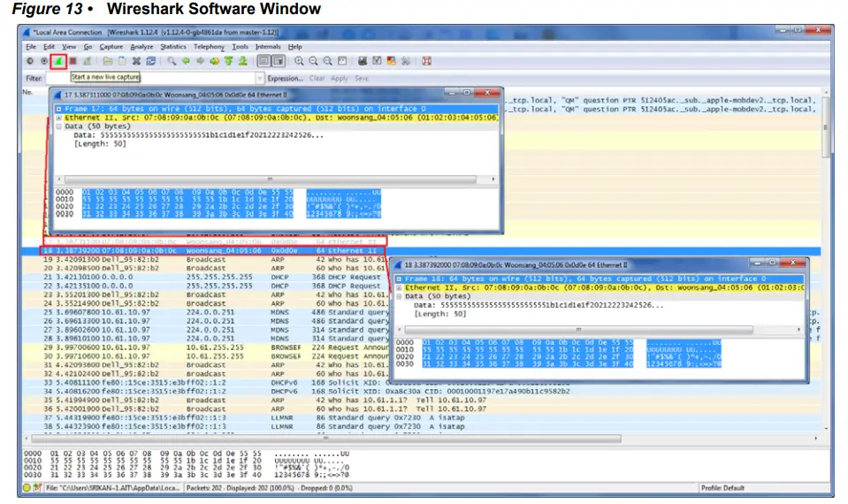Click the Save filter button
848x504 pixels.
point(362,79)
